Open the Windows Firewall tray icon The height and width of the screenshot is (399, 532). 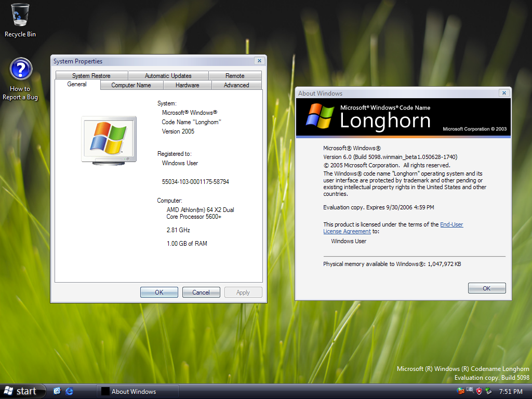pyautogui.click(x=460, y=391)
